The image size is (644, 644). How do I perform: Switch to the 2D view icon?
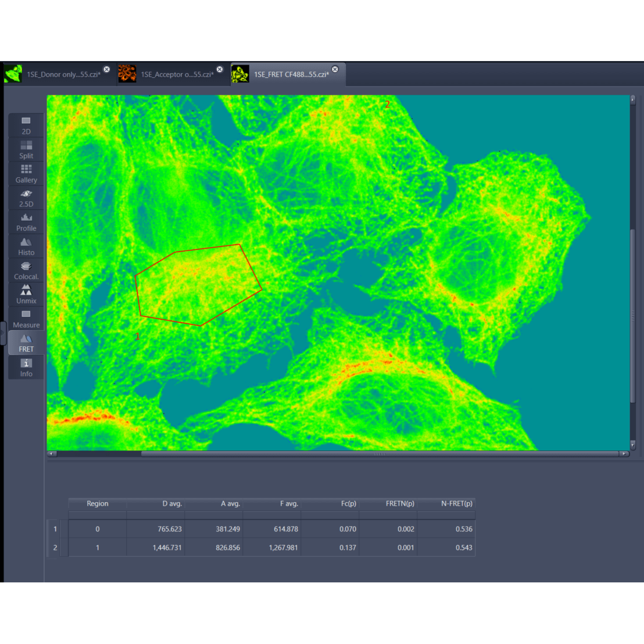click(26, 126)
